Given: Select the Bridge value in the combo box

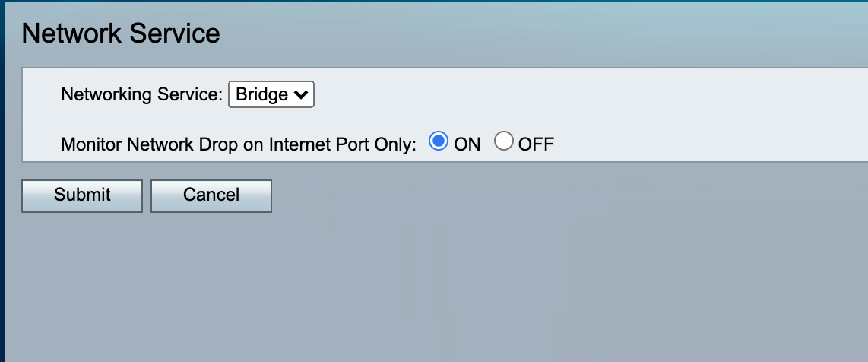Looking at the screenshot, I should coord(261,94).
